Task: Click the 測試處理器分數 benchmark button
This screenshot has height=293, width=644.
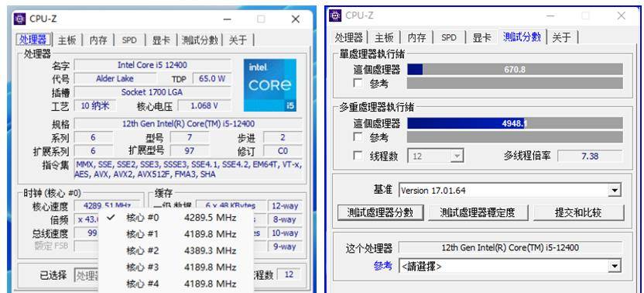Action: [380, 212]
